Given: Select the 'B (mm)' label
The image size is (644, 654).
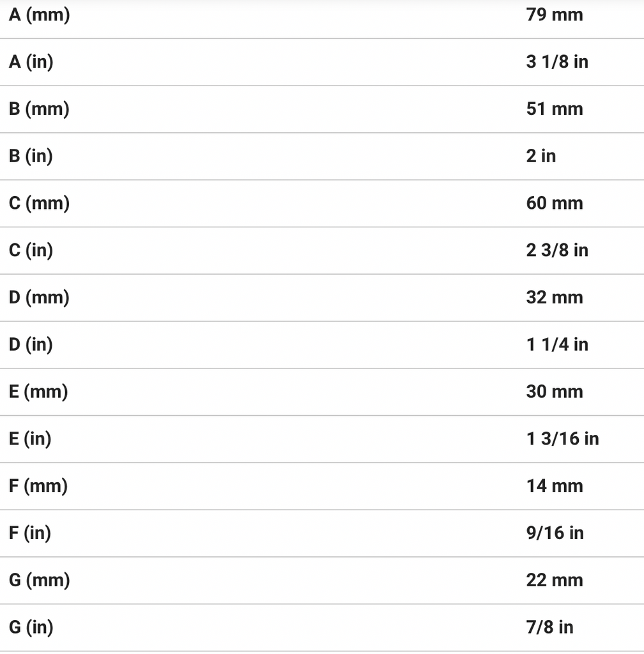Looking at the screenshot, I should [x=40, y=109].
